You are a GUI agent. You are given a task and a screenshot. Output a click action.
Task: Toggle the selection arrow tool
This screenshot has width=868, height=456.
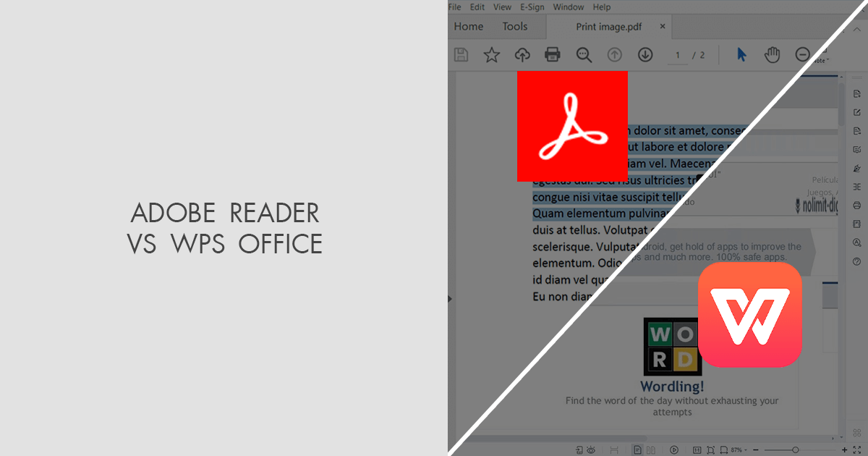point(741,54)
